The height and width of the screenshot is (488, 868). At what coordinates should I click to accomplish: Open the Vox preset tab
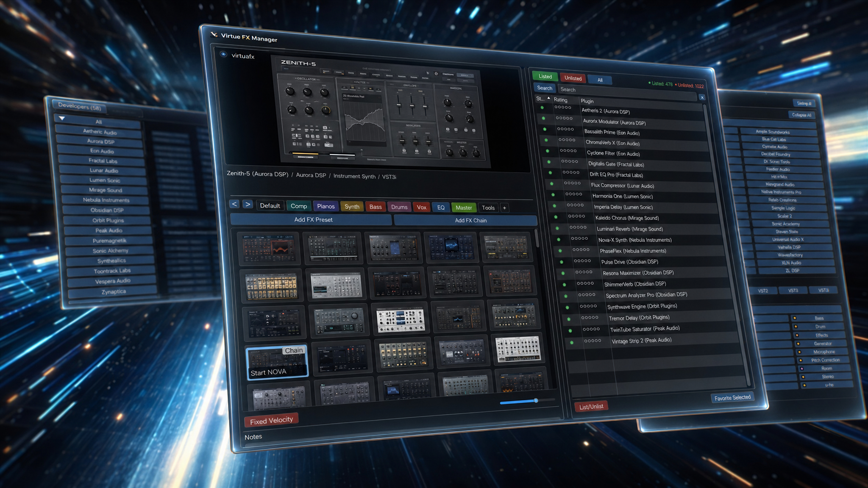422,207
